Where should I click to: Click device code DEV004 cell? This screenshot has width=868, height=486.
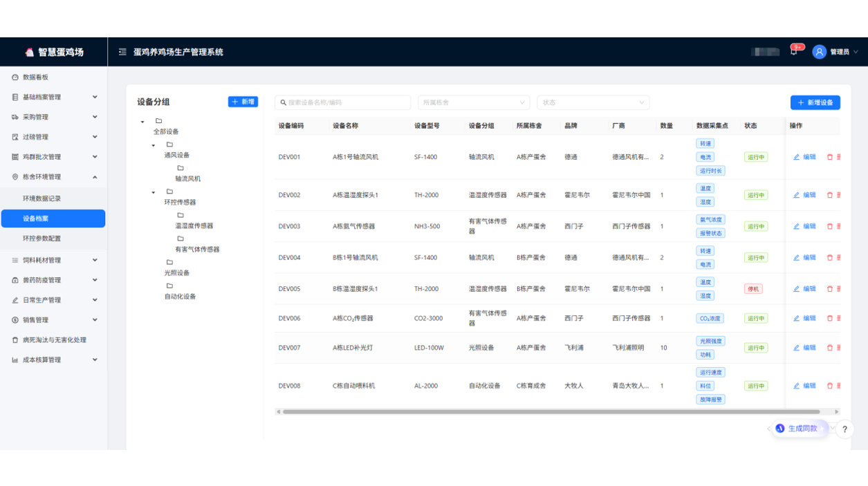coord(290,257)
